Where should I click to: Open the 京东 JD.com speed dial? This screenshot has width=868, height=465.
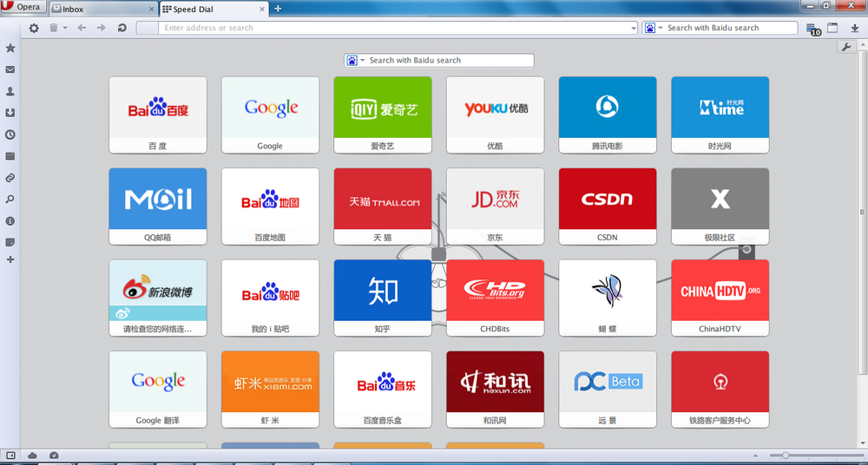[496, 206]
